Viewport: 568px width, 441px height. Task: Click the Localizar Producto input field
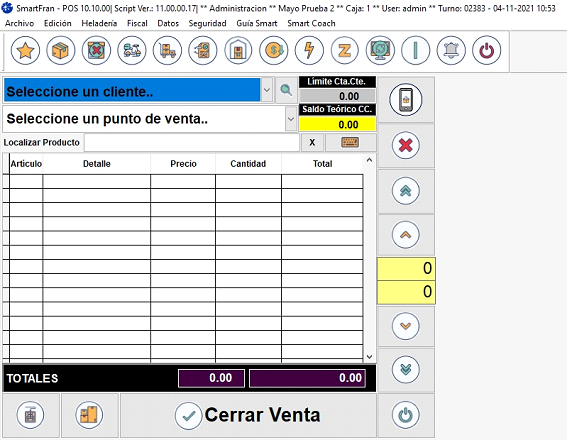coord(192,142)
